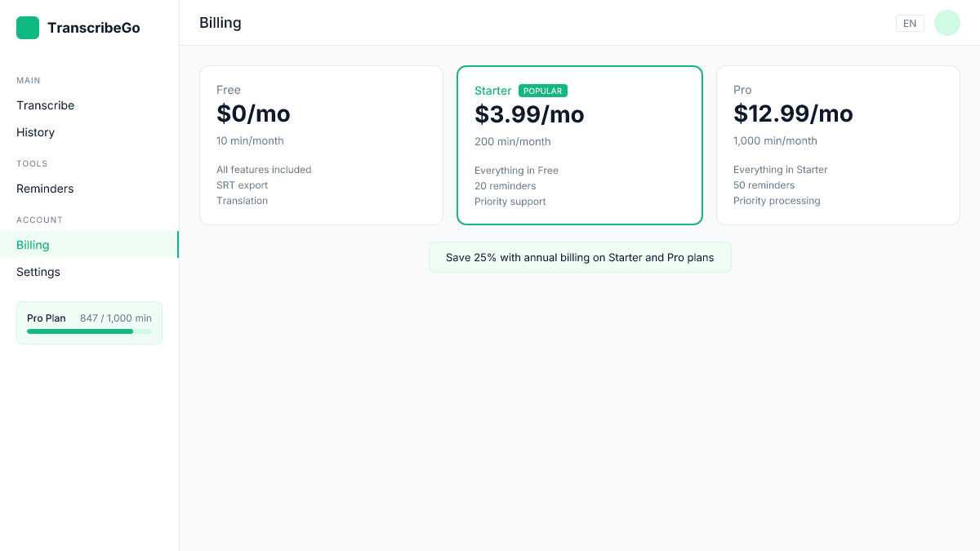Open the user avatar in top bar
980x551 pixels.
click(x=947, y=23)
